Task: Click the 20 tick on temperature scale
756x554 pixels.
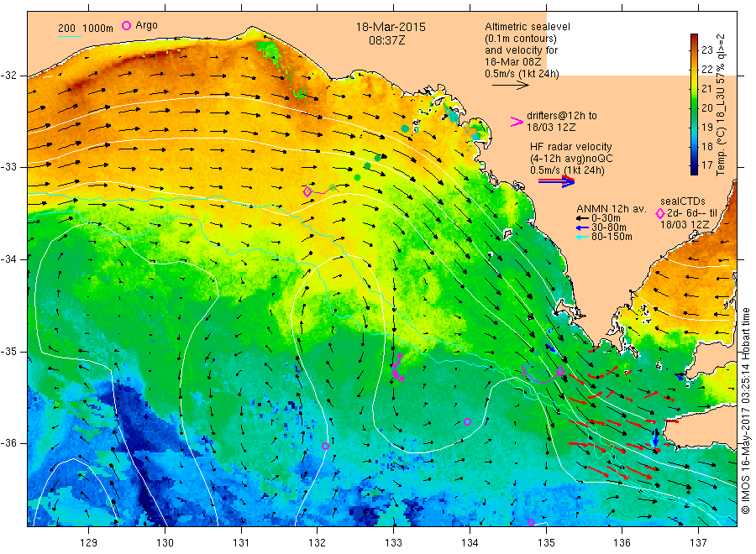Action: (707, 108)
